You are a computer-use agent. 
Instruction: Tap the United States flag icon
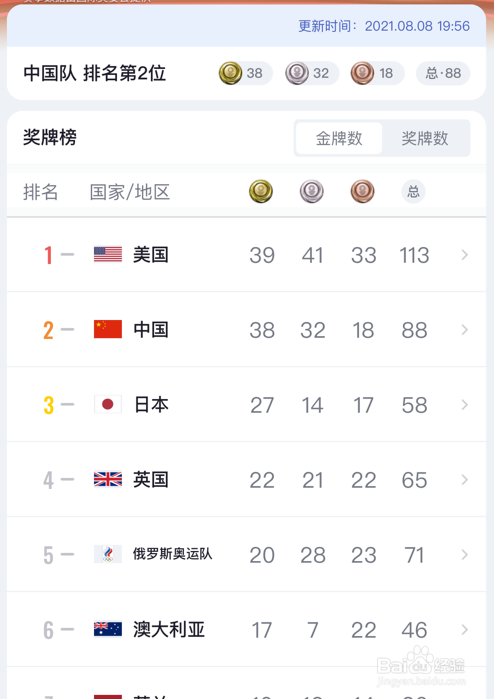point(108,255)
